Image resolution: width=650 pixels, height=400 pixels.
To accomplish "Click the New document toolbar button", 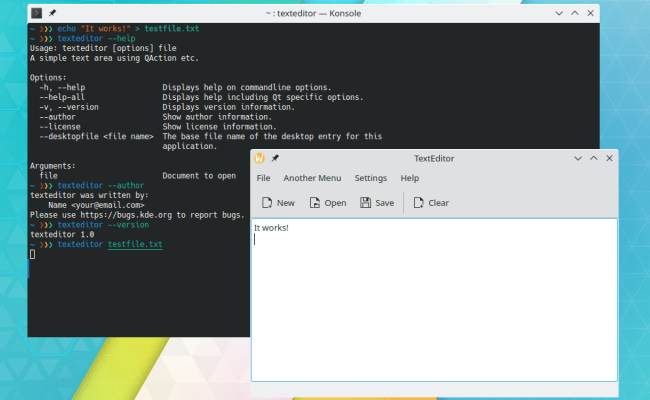I will pos(278,203).
